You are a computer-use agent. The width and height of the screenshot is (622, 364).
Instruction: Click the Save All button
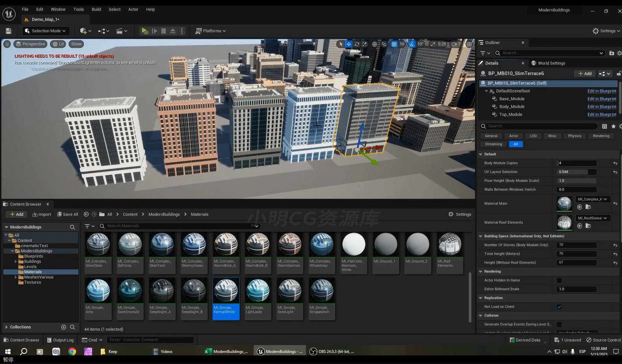(x=68, y=214)
